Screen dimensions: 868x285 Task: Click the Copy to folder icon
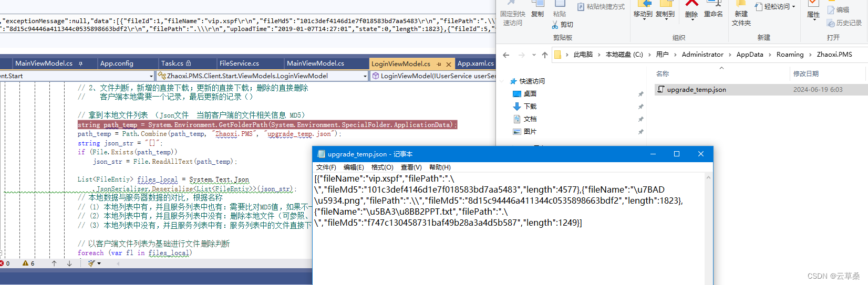[665, 4]
